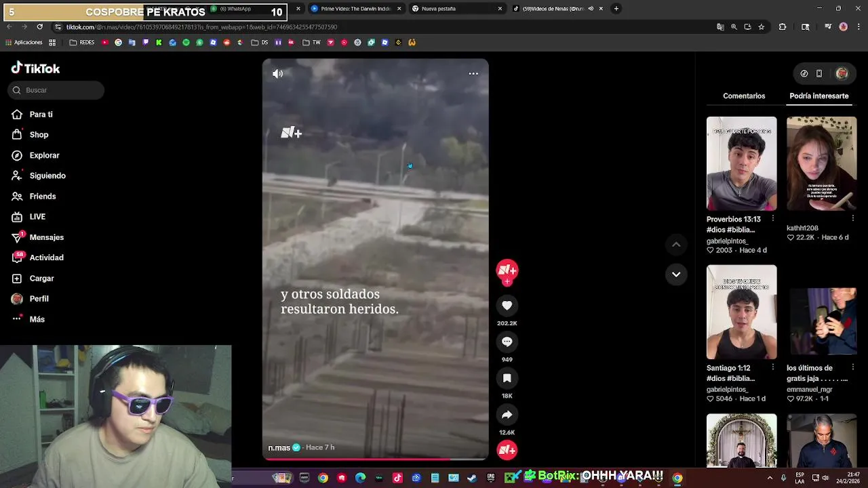Open the REDES bookmarks folder
Screen dimensions: 868x488
click(82, 42)
